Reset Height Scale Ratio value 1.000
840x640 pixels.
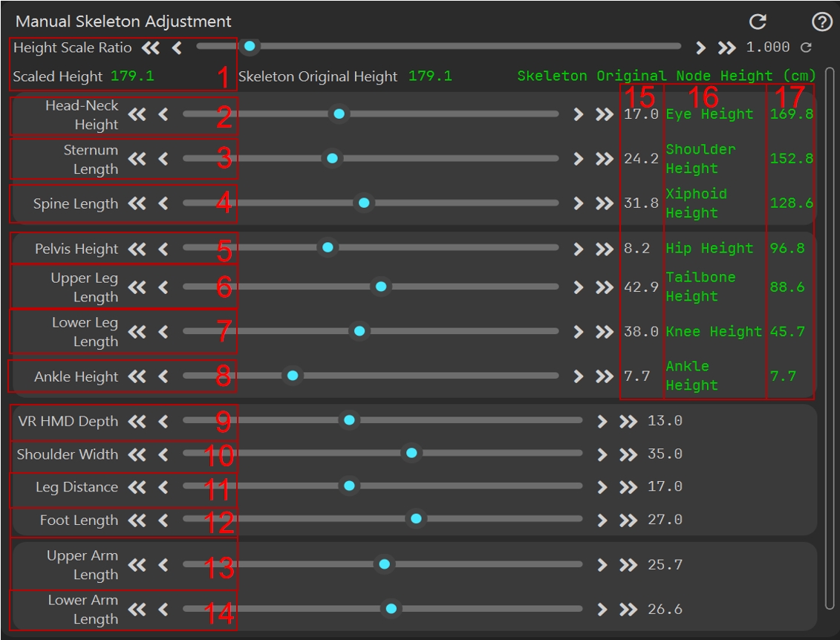coord(806,48)
